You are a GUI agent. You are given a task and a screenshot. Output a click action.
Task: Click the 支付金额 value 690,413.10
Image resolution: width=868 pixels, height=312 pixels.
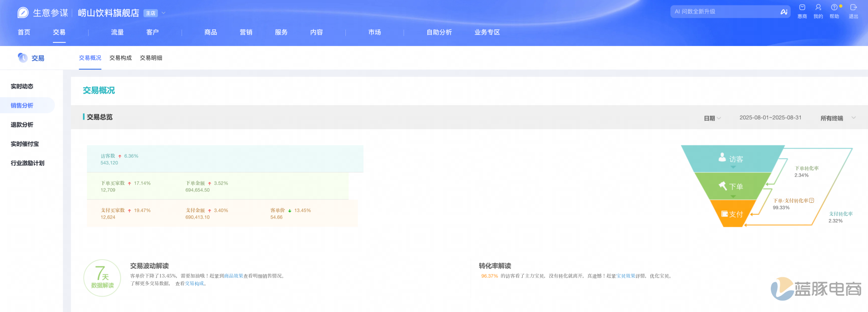[x=198, y=217]
